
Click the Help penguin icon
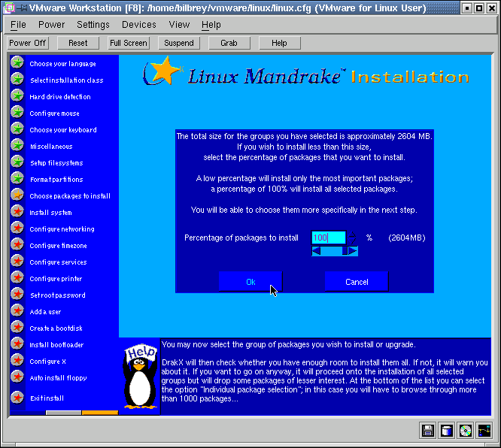(x=139, y=380)
